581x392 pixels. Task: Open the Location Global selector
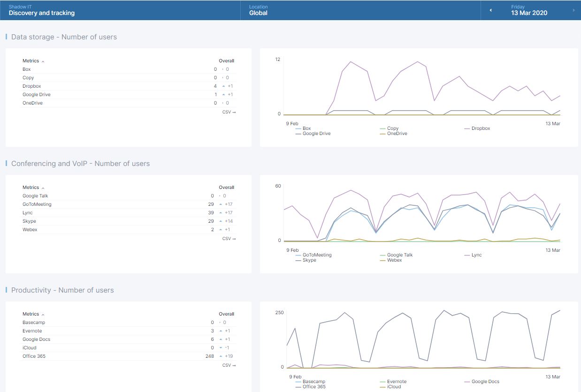pyautogui.click(x=258, y=10)
